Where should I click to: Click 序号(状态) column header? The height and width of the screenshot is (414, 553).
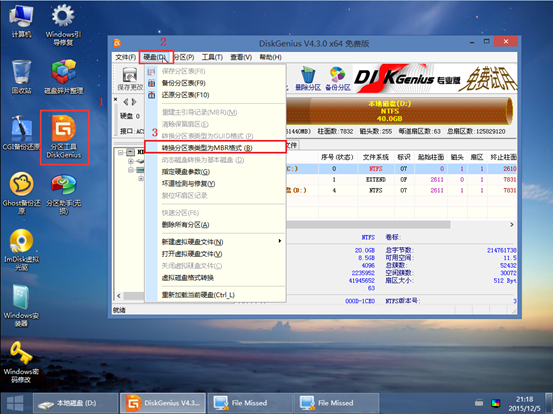(x=337, y=157)
